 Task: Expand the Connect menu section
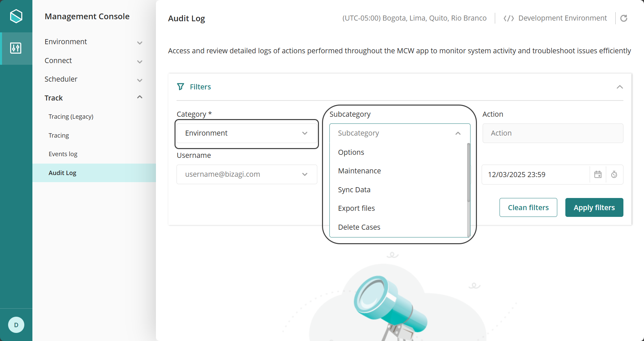click(140, 62)
